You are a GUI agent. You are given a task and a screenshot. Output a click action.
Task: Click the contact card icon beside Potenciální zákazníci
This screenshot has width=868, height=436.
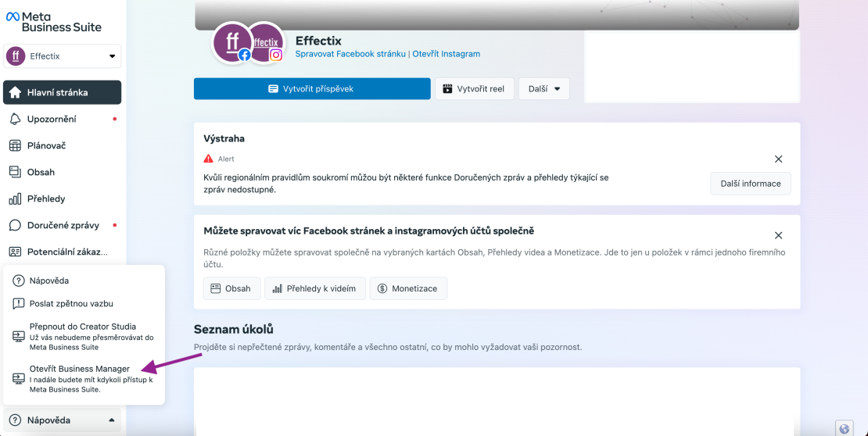pos(16,252)
